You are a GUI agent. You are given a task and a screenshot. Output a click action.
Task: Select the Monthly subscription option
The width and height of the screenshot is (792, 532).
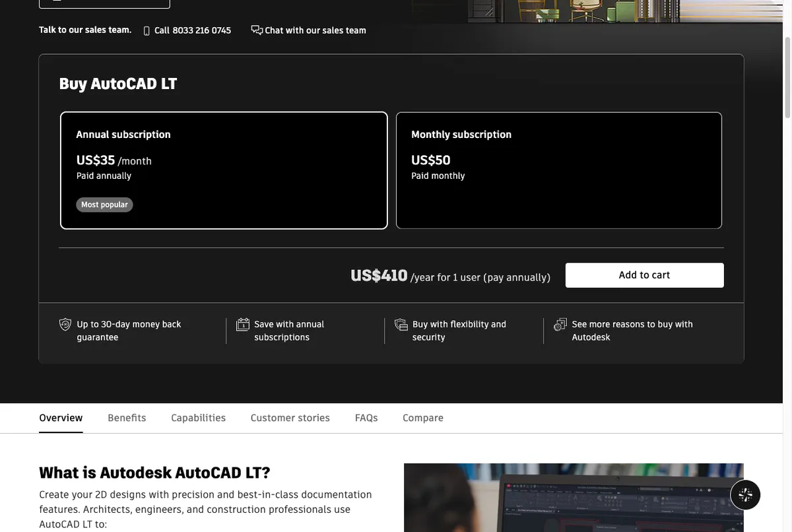[559, 170]
